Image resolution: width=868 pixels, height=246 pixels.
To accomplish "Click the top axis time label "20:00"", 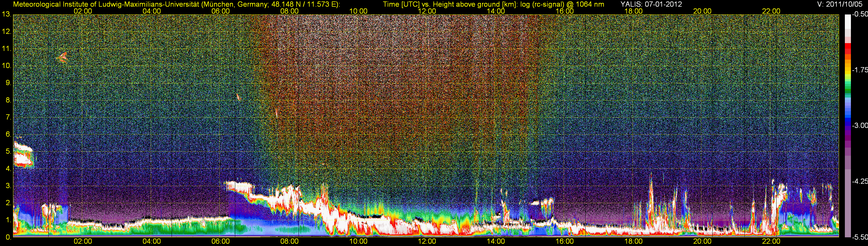I will coord(702,11).
